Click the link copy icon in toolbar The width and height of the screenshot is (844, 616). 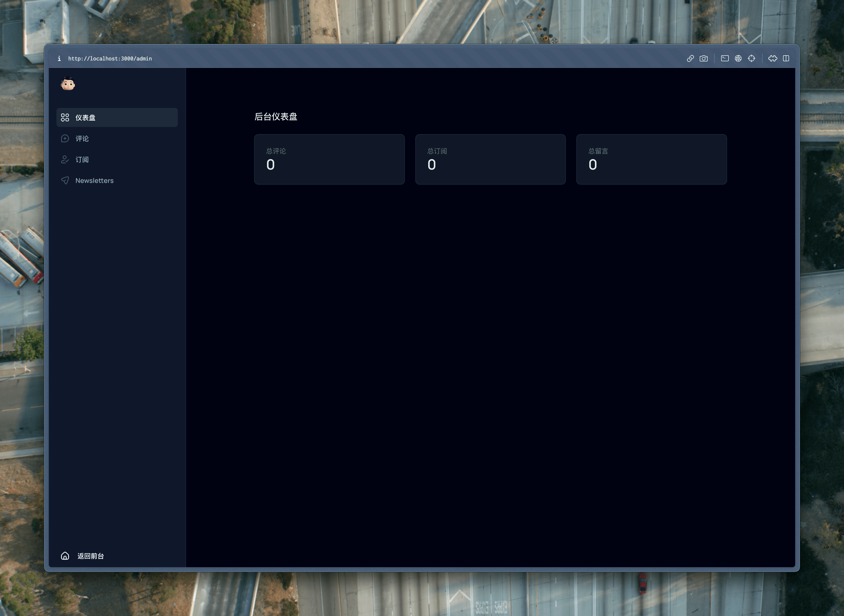coord(690,59)
